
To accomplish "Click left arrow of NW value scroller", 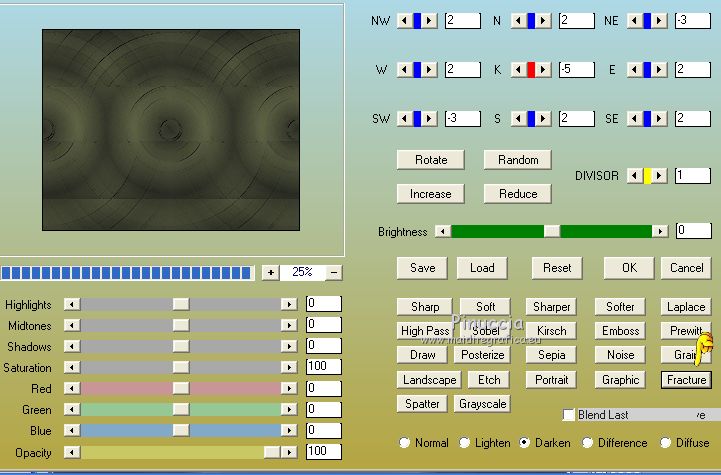I will (403, 20).
